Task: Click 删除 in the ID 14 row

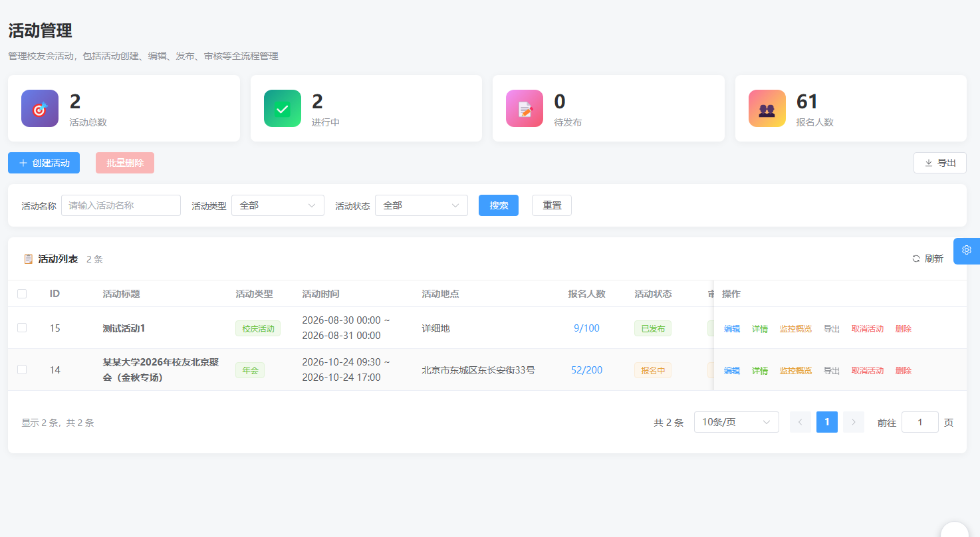Action: point(904,371)
